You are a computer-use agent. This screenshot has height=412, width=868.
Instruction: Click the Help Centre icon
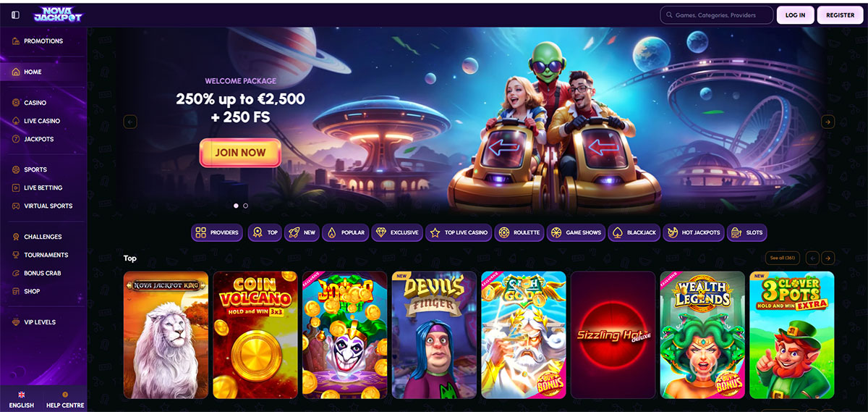point(65,395)
